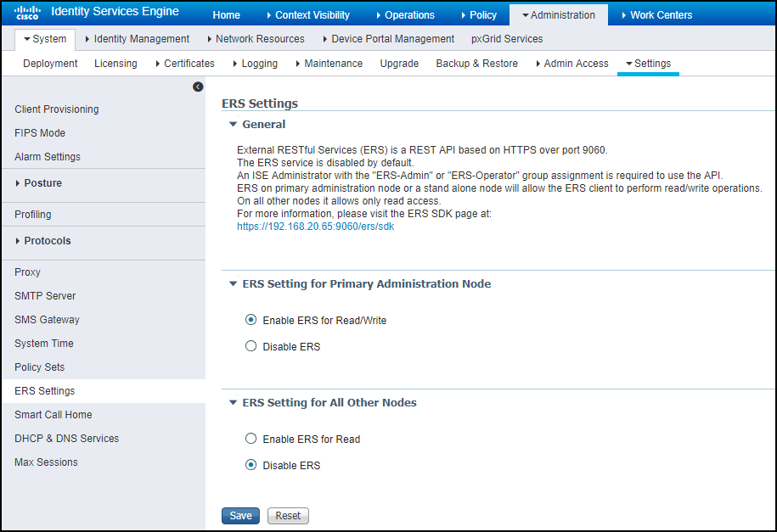Screen dimensions: 777x532
Task: Open Policy Sets settings
Action: [x=39, y=367]
